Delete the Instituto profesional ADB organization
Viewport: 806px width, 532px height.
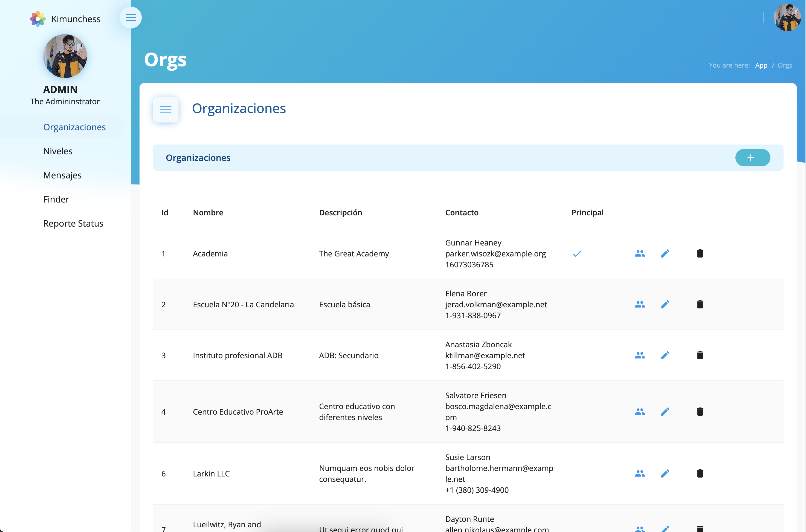(700, 355)
